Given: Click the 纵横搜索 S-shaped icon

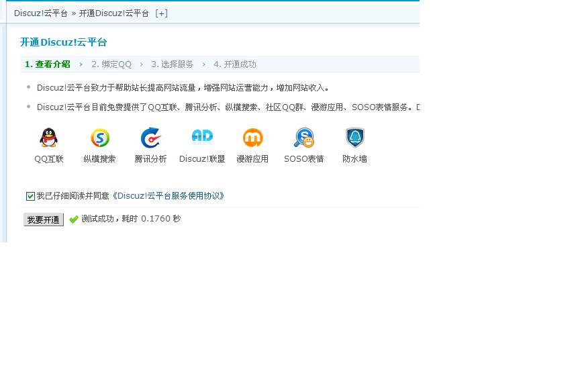Looking at the screenshot, I should click(100, 138).
